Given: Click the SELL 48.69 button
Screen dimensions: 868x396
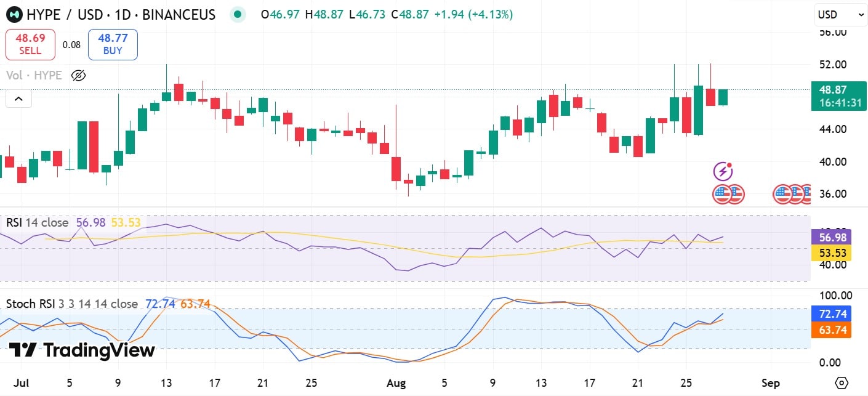Looking at the screenshot, I should pos(30,44).
